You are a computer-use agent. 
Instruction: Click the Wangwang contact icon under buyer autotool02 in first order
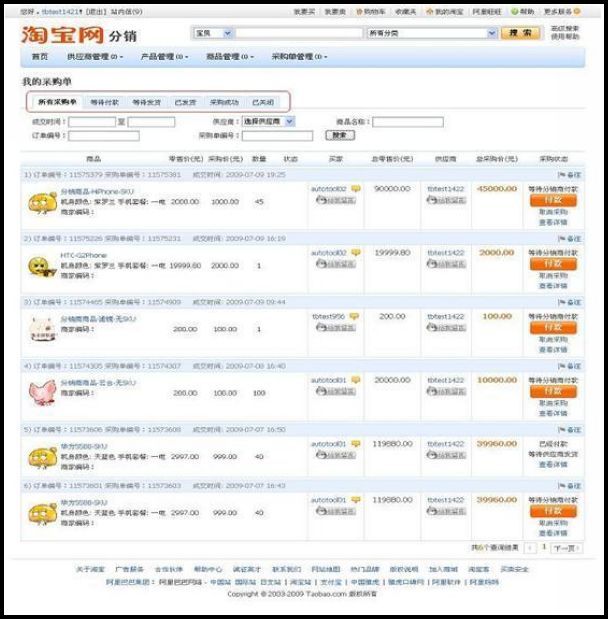[335, 200]
